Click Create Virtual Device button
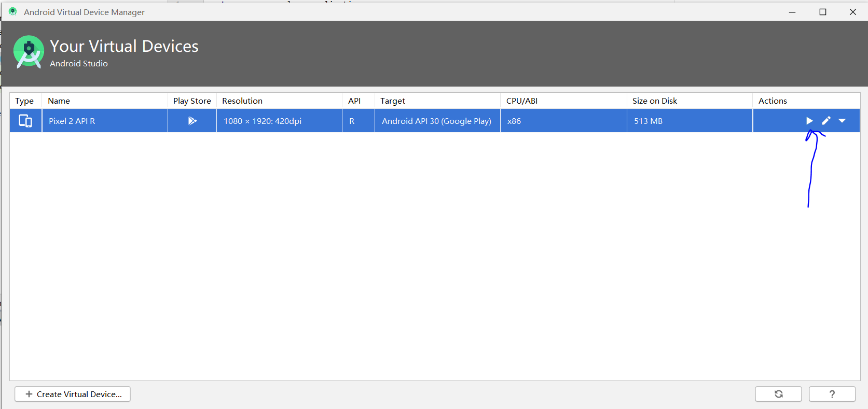 (73, 394)
